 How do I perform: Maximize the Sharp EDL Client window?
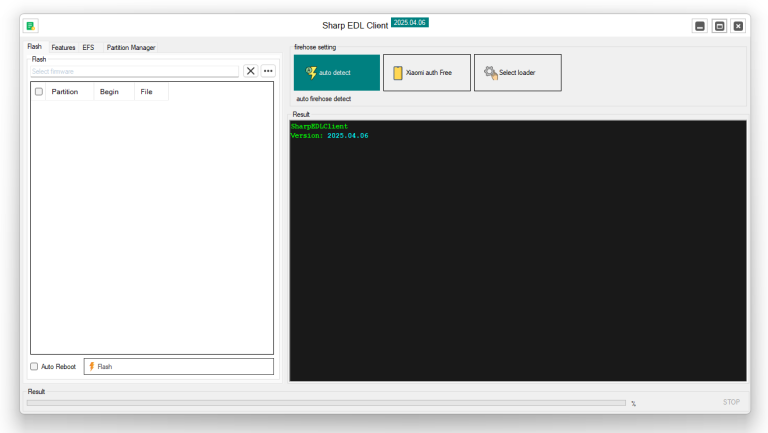tap(719, 26)
